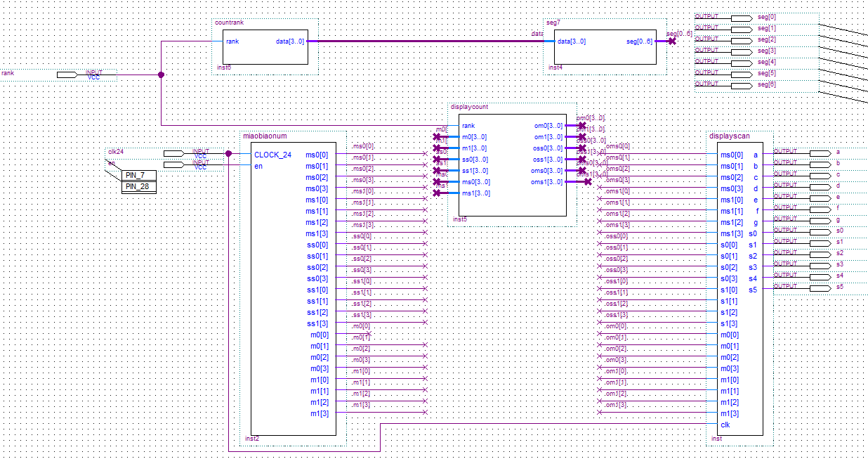Click the junction dot on rank wire
The width and height of the screenshot is (868, 459).
click(x=162, y=75)
